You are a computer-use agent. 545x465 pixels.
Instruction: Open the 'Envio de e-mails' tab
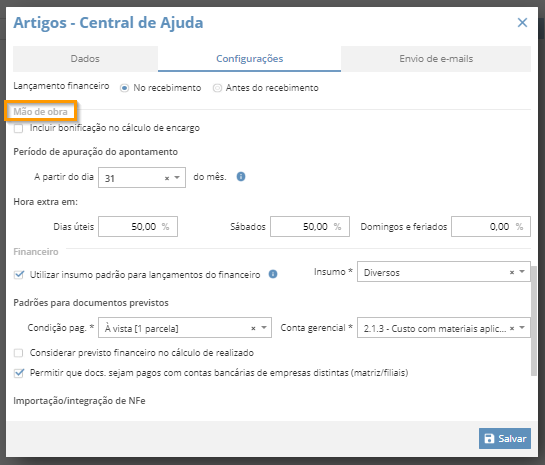point(436,59)
